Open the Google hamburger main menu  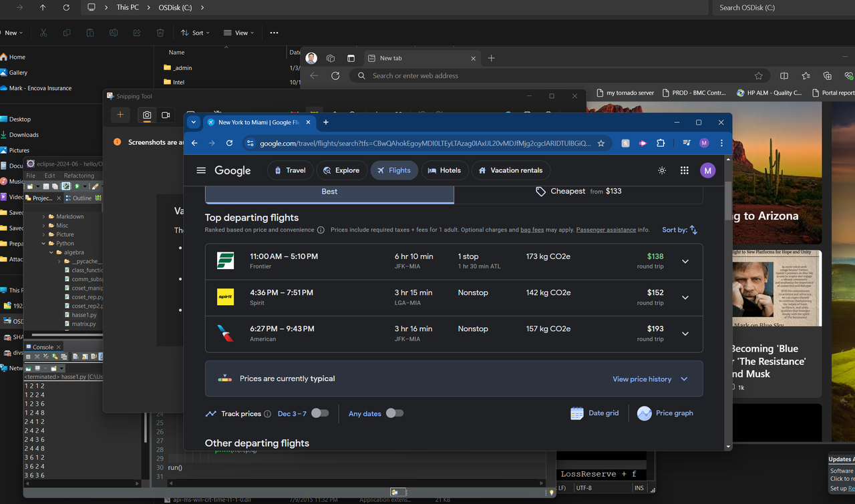[x=201, y=170]
